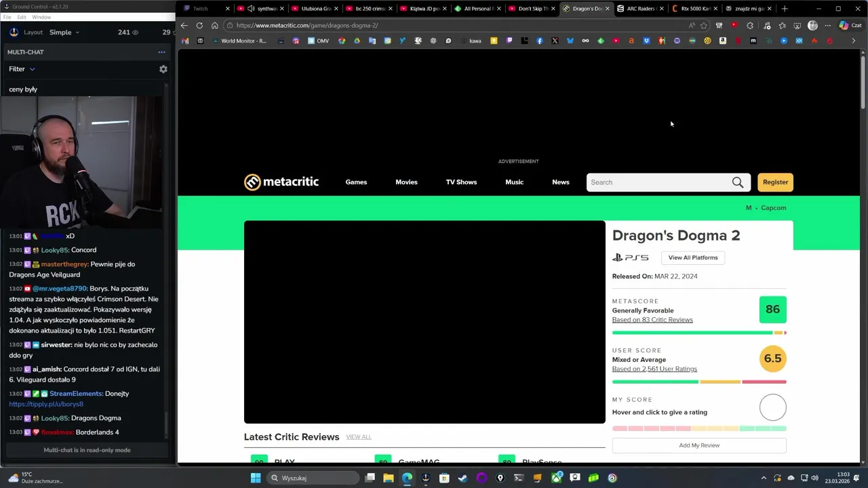This screenshot has height=488, width=868.
Task: Go back with browser back arrow
Action: [x=184, y=26]
